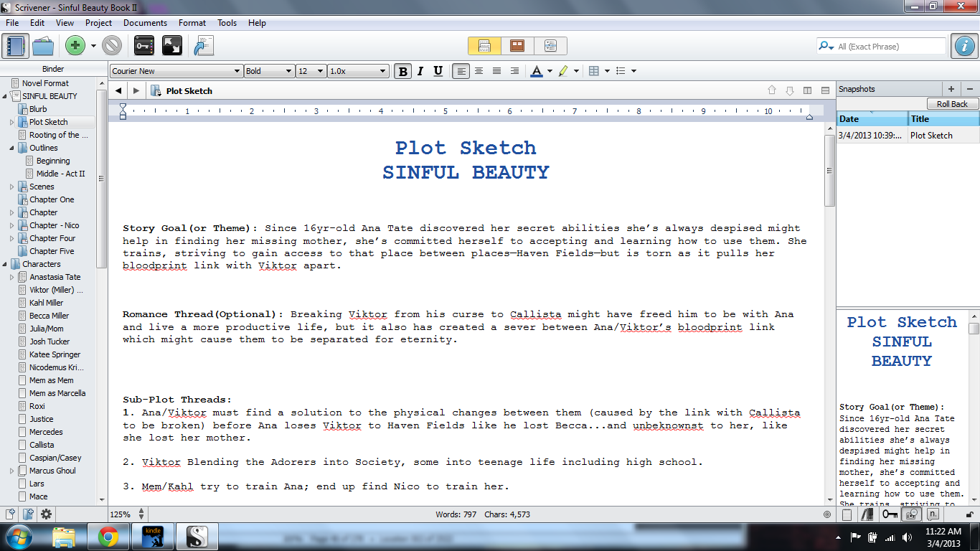Open the Edit menu
This screenshot has width=980, height=551.
tap(37, 23)
